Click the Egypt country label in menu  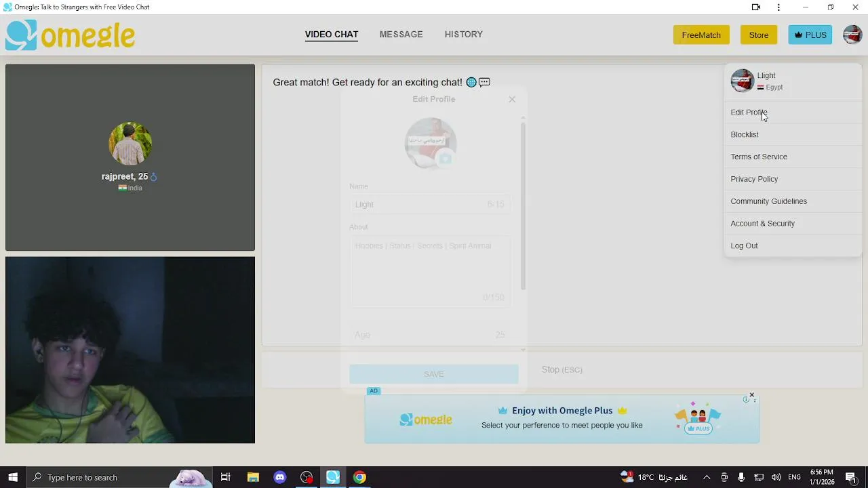pyautogui.click(x=770, y=87)
